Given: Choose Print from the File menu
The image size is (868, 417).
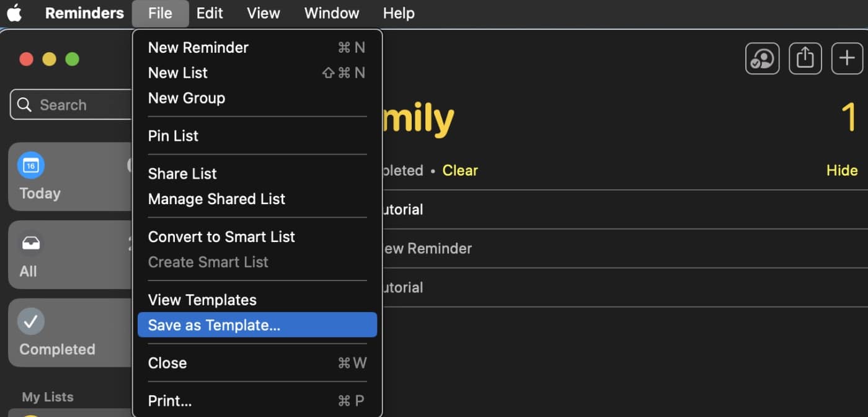Looking at the screenshot, I should pos(170,401).
